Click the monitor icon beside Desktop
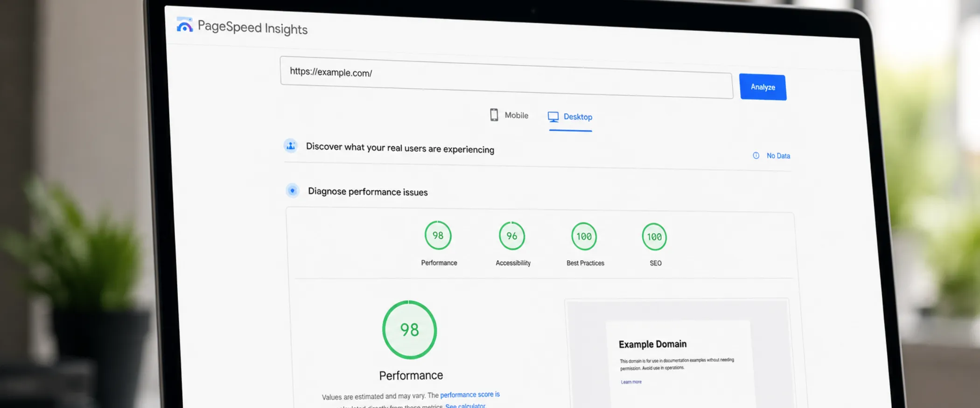 point(553,117)
